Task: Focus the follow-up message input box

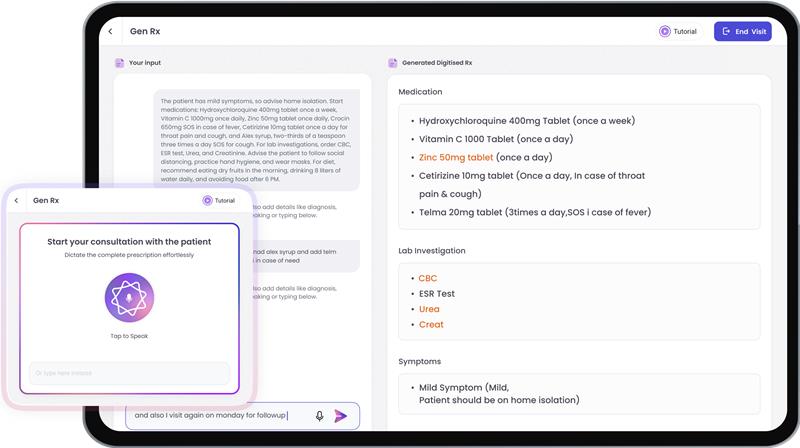Action: pos(215,416)
